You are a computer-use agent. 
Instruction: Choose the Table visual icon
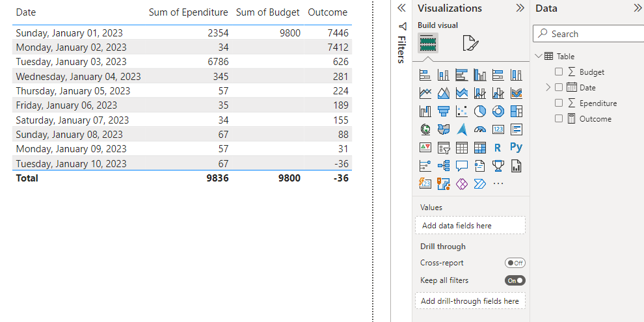(462, 148)
